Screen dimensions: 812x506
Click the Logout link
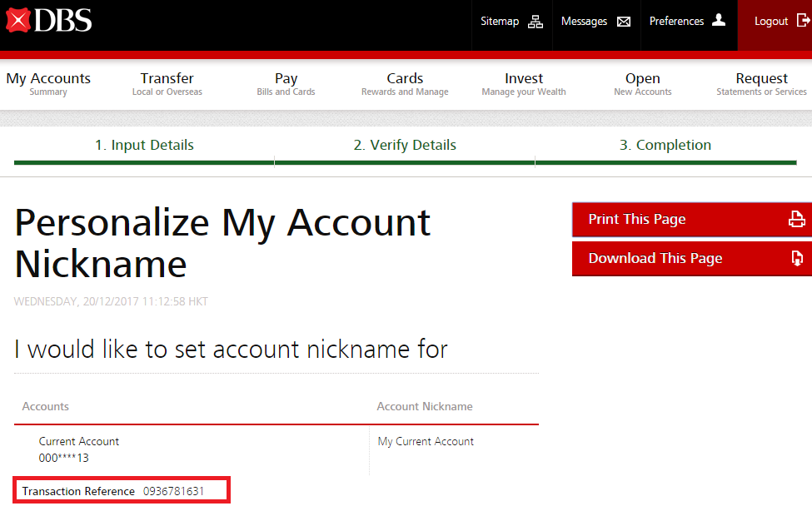(770, 21)
